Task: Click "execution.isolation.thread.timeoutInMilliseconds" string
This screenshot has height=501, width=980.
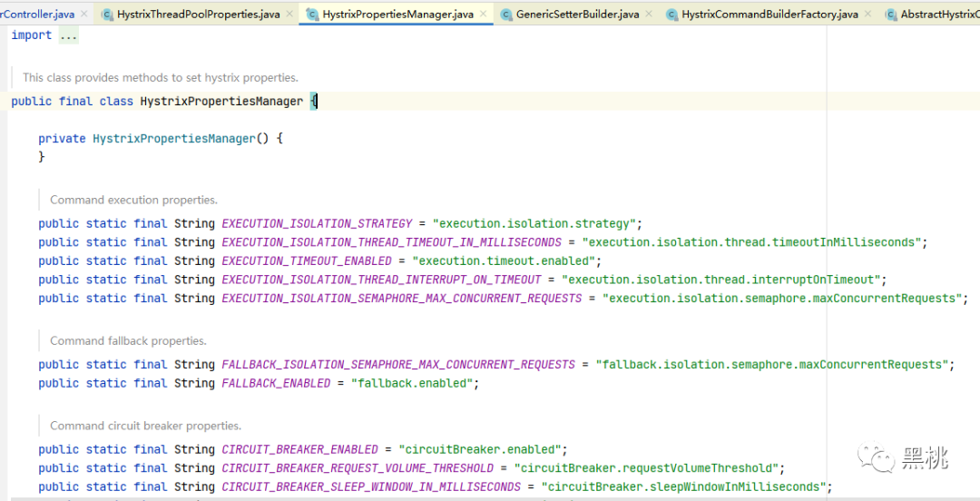Action: tap(752, 242)
